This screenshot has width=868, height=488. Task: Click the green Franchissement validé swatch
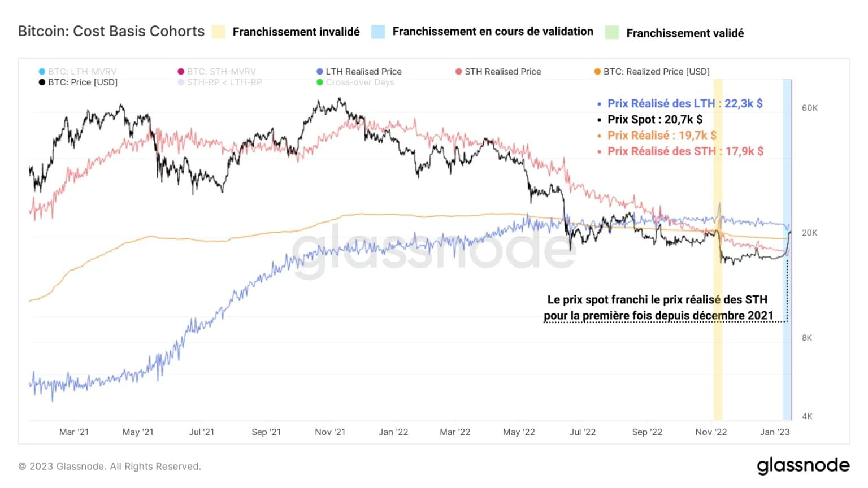tap(612, 32)
